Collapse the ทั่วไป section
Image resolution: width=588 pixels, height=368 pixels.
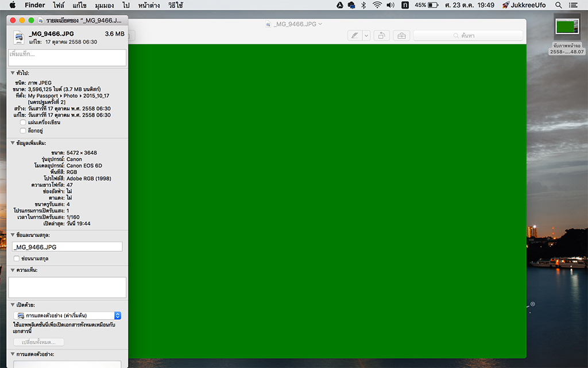[13, 73]
